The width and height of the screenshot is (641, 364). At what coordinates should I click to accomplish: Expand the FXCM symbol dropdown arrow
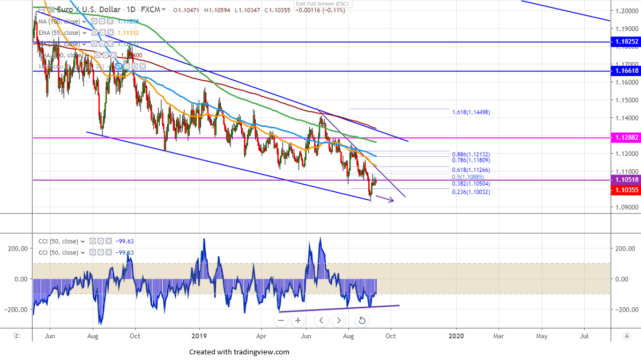(163, 10)
